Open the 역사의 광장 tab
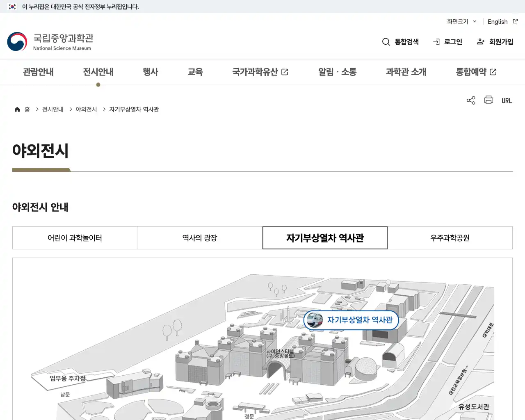Viewport: 525px width, 420px height. coord(200,238)
